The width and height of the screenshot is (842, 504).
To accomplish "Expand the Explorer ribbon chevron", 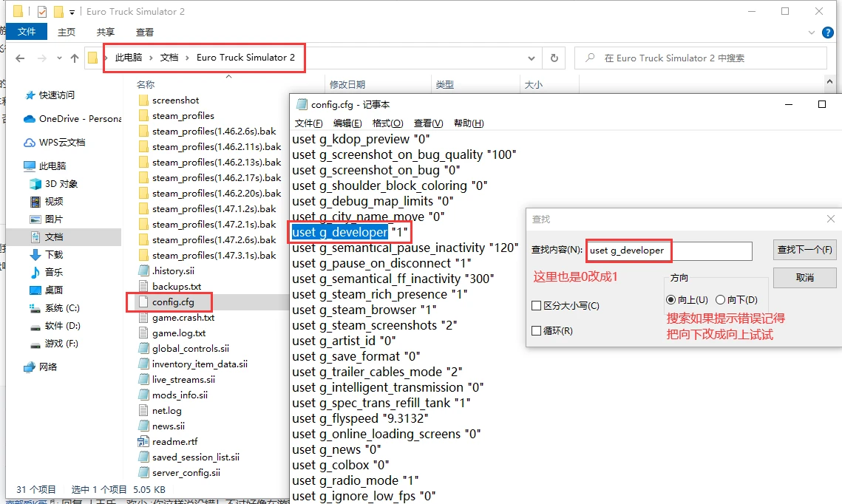I will point(812,33).
